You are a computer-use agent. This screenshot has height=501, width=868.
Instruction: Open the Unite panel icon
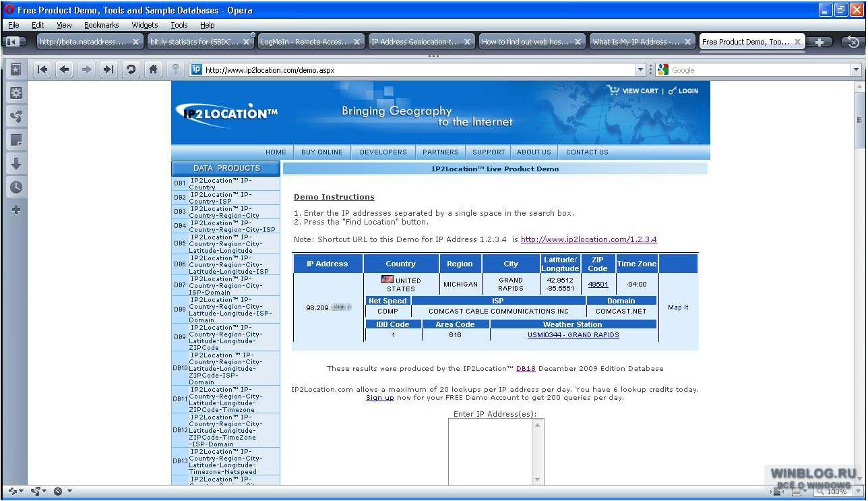(15, 117)
